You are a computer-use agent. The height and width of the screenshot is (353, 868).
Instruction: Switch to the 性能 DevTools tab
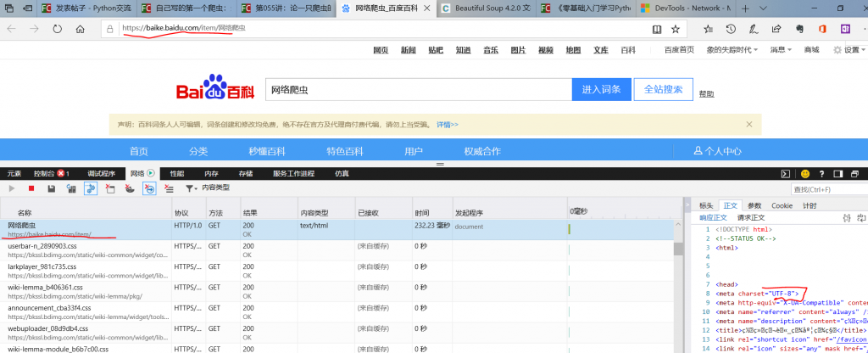coord(176,173)
